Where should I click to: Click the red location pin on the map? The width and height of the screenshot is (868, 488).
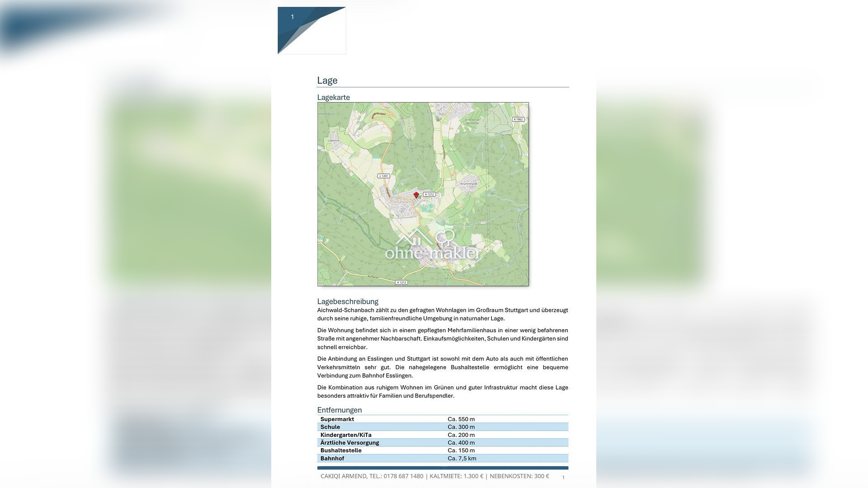point(416,195)
